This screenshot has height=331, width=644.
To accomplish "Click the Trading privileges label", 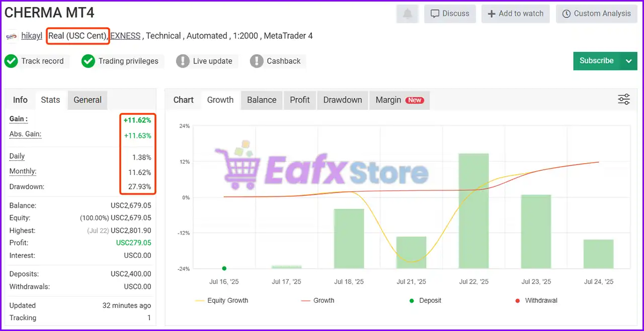I will tap(128, 61).
